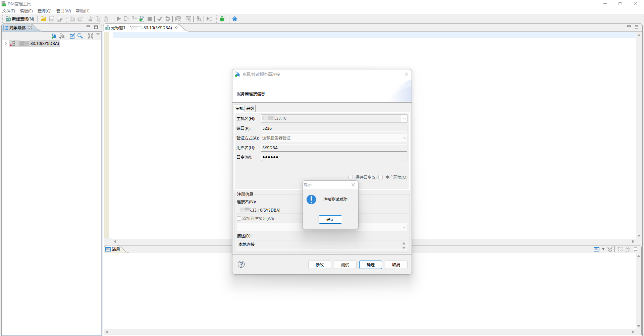Image resolution: width=644 pixels, height=336 pixels.
Task: Select the 对象导航 panel tab
Action: tap(17, 27)
